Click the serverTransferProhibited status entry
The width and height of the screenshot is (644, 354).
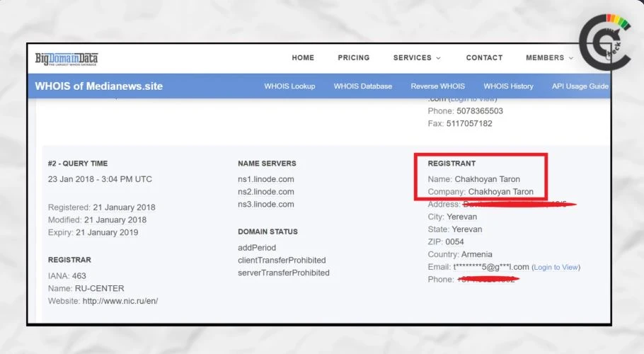(x=283, y=273)
